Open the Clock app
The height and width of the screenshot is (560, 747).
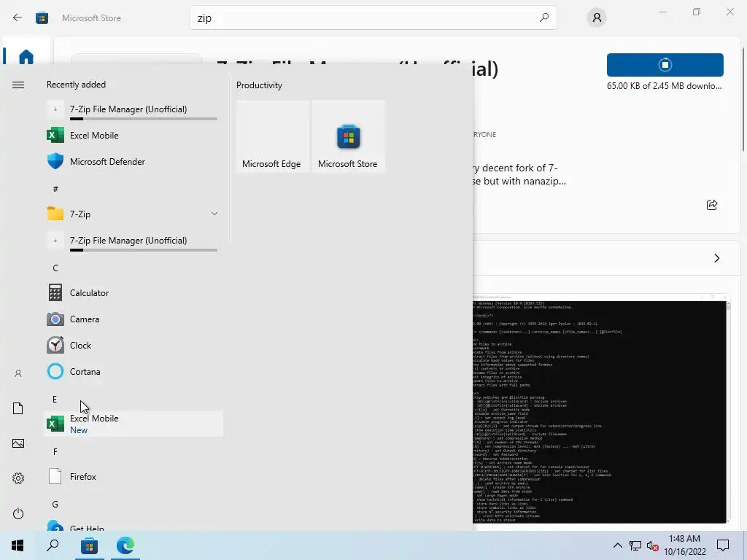133,345
